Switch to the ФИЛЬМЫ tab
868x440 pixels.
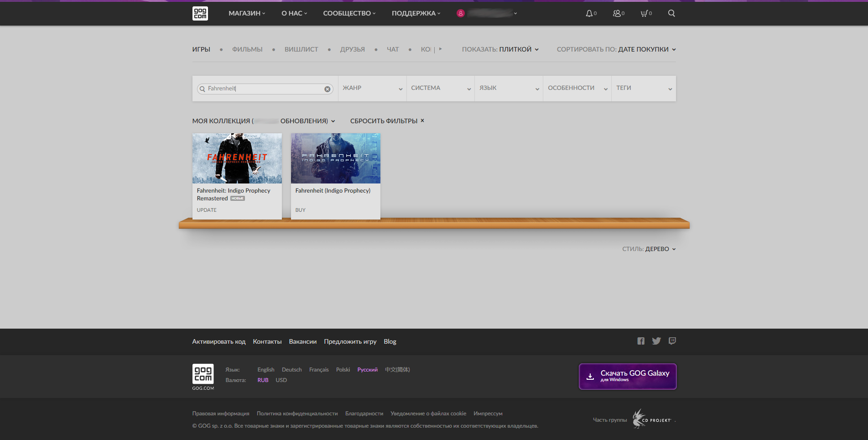pyautogui.click(x=247, y=49)
